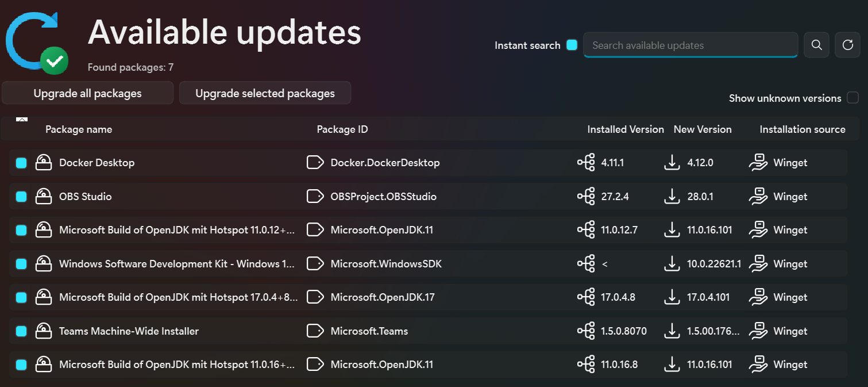Viewport: 868px width, 387px height.
Task: Select Microsoft Build of OpenJDK Hotspot 17.0.4+8 name
Action: tap(179, 297)
